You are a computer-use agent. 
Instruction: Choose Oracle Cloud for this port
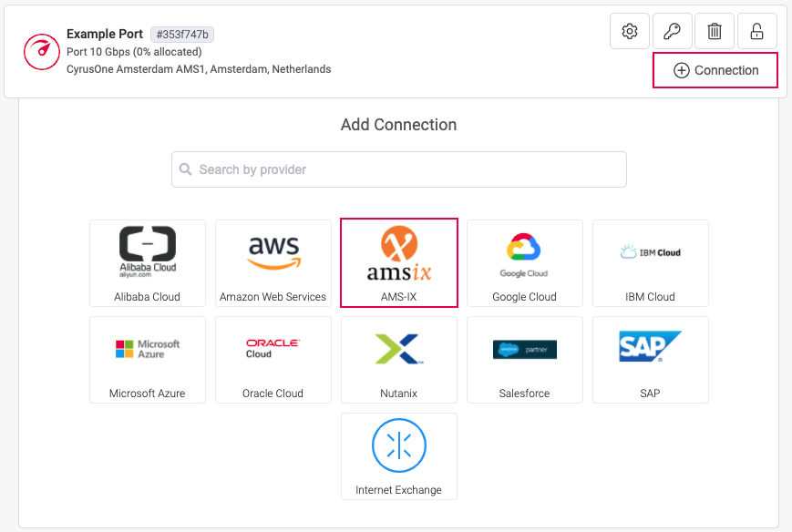(x=273, y=359)
